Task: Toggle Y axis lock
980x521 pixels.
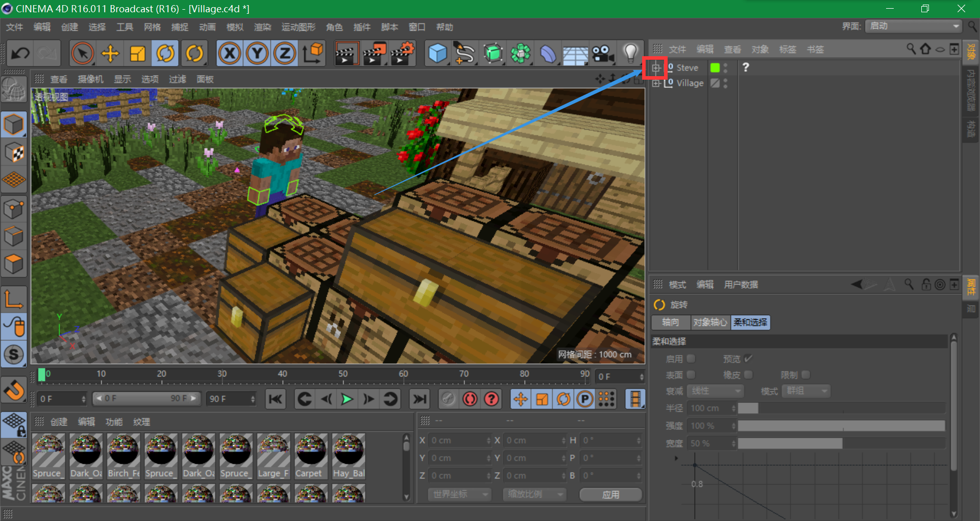Action: click(257, 53)
